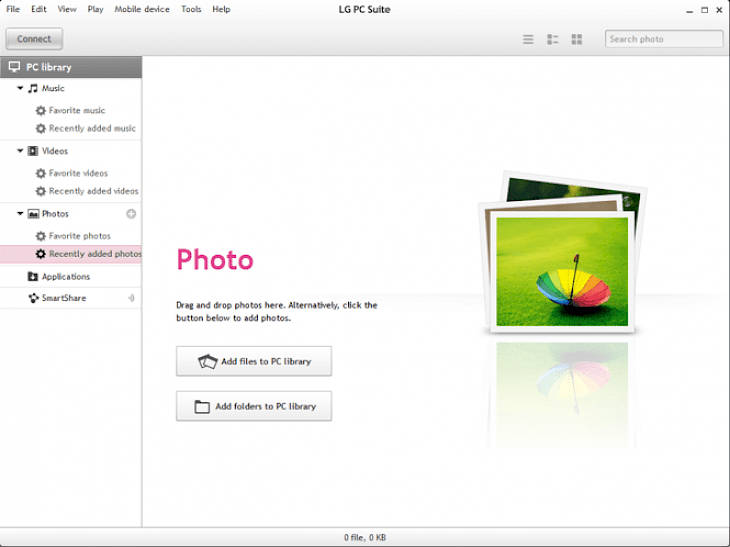Click in the Search photo field
Viewport: 730px width, 547px height.
click(x=664, y=39)
